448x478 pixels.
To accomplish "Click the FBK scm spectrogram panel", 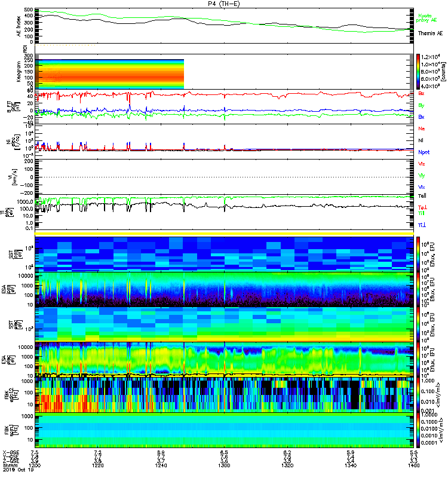I will point(225,430).
